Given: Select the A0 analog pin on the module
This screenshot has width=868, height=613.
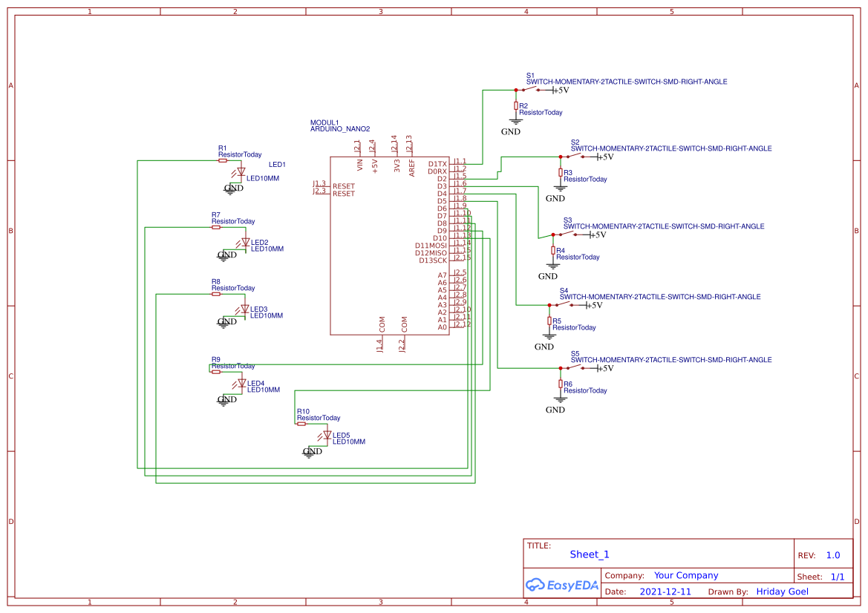Looking at the screenshot, I should point(443,327).
